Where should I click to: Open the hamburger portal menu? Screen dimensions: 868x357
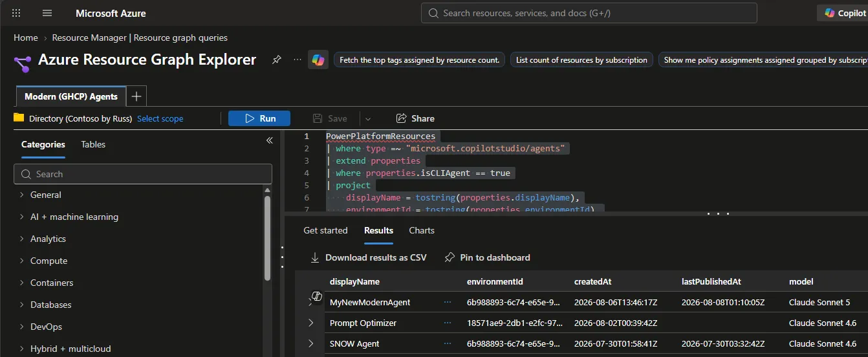click(x=47, y=13)
